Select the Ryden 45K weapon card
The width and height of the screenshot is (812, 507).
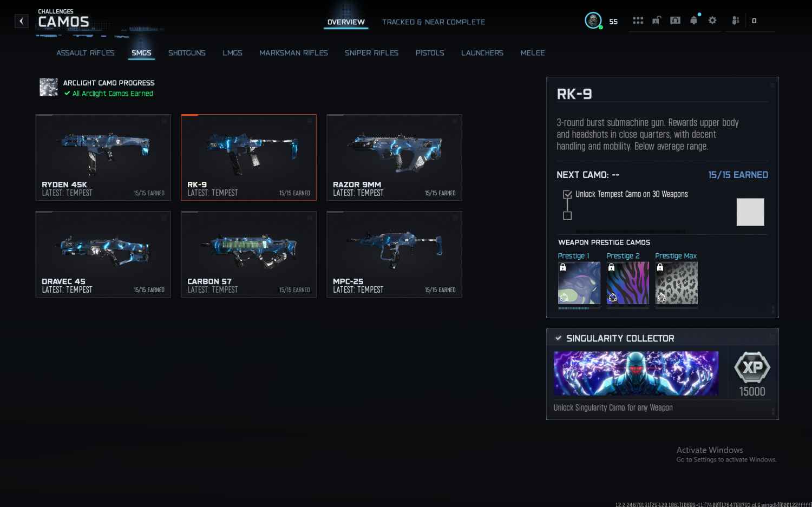103,157
